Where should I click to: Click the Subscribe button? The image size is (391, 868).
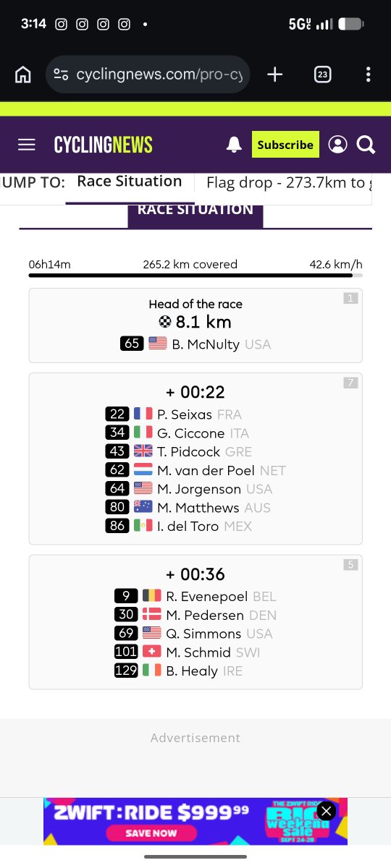click(285, 145)
